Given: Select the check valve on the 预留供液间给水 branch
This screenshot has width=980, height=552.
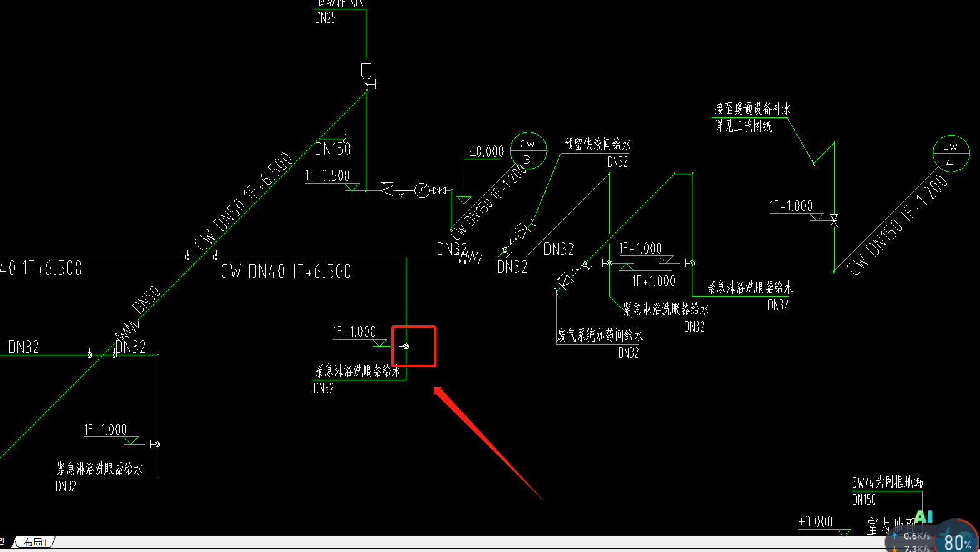Looking at the screenshot, I should [x=521, y=232].
